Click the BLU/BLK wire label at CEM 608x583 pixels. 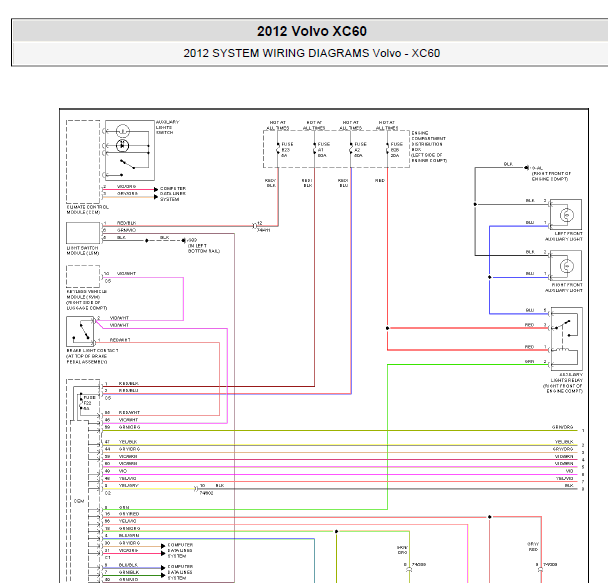pyautogui.click(x=128, y=565)
